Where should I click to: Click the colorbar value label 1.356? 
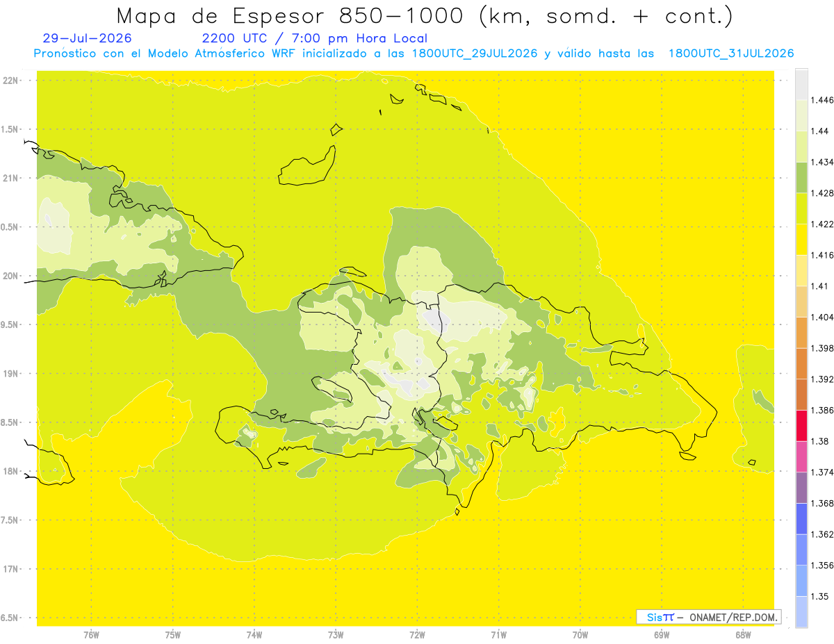click(x=822, y=565)
